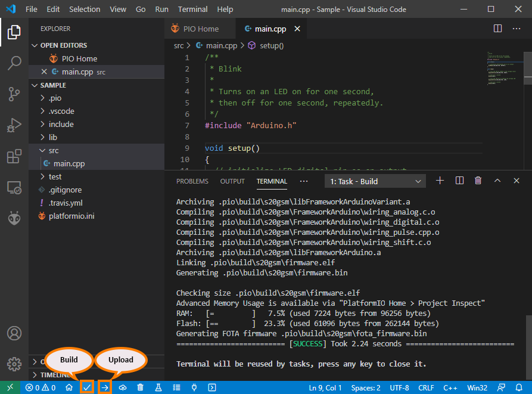Close main.cpp in Open Editors list
This screenshot has height=394, width=532.
(44, 72)
